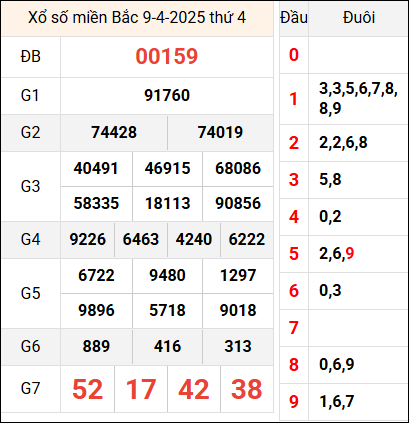Click the G4 number 6222
The width and height of the screenshot is (409, 423).
pyautogui.click(x=247, y=239)
